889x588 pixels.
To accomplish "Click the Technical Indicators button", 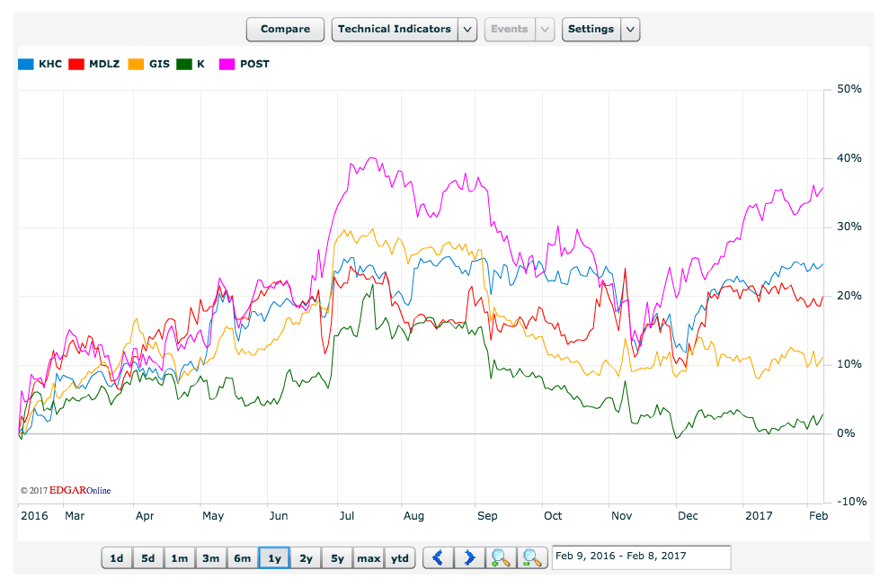I will [x=395, y=29].
